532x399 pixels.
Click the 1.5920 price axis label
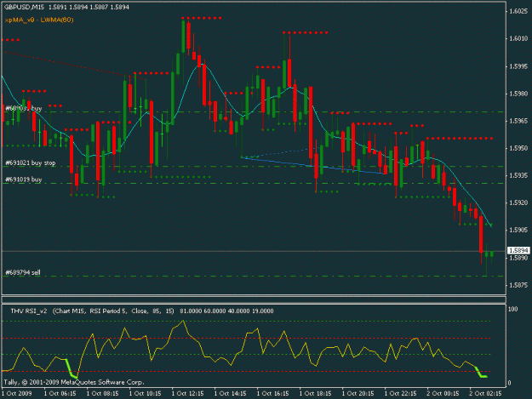click(x=518, y=202)
